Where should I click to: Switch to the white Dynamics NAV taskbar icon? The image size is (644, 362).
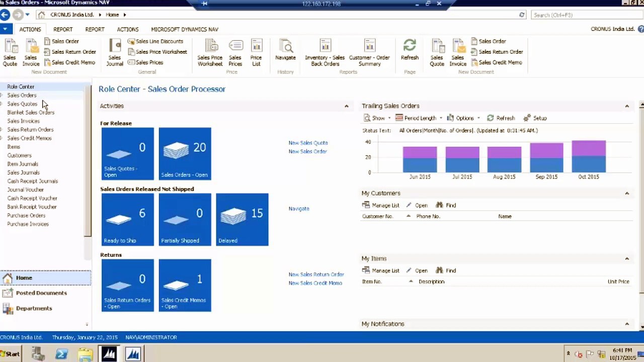click(x=133, y=354)
